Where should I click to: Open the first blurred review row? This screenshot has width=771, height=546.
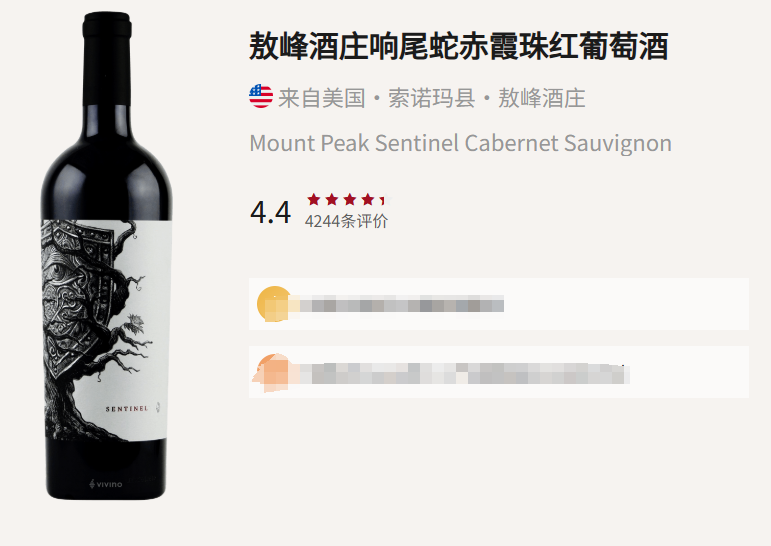tap(499, 304)
